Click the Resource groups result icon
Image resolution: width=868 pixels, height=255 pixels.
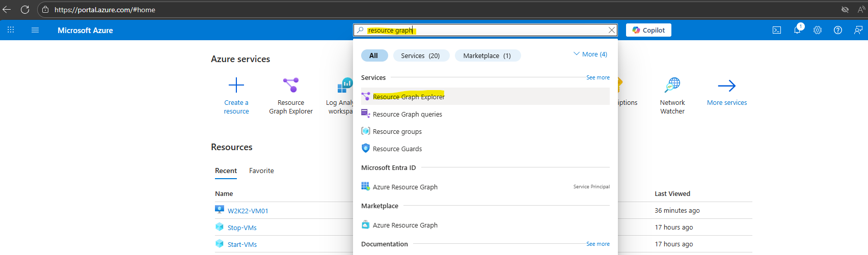tap(366, 131)
